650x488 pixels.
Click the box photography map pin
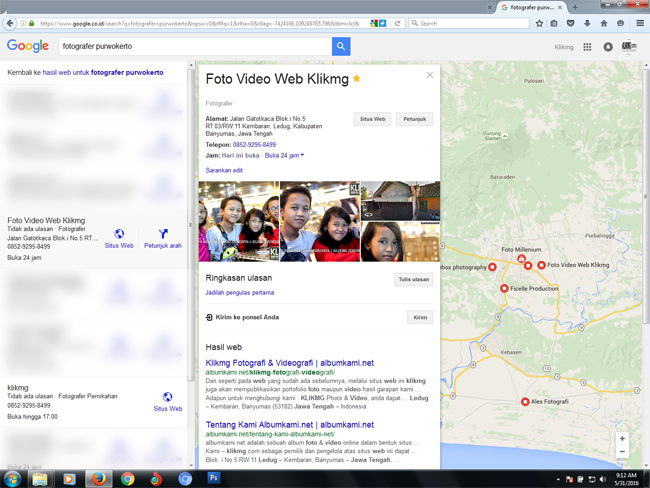point(492,267)
